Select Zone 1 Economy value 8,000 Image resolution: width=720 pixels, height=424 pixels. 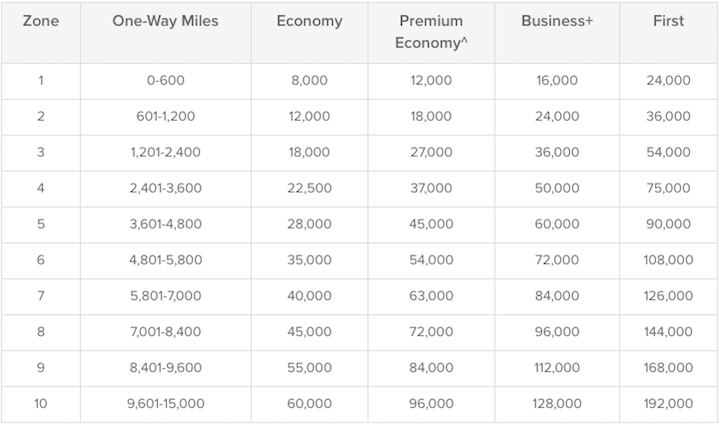(x=309, y=81)
